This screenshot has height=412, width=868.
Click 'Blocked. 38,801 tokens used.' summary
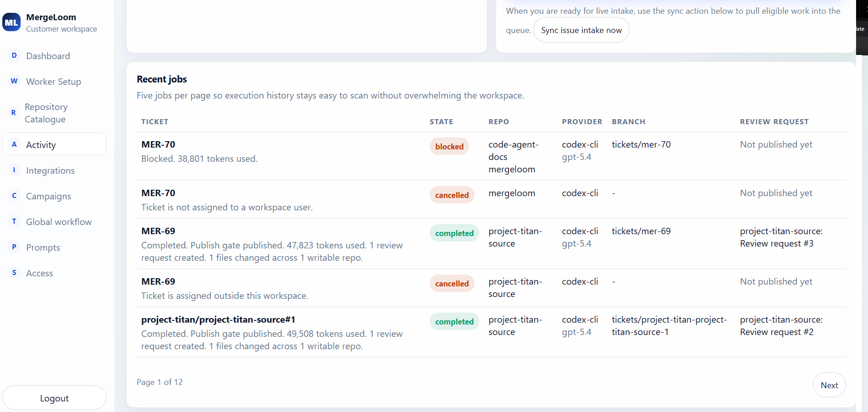(199, 159)
